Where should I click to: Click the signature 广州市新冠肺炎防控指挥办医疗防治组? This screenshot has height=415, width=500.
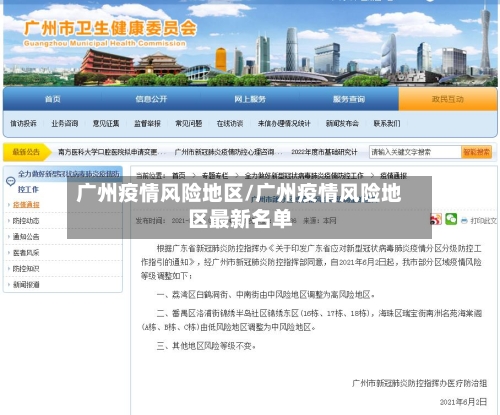tap(420, 383)
